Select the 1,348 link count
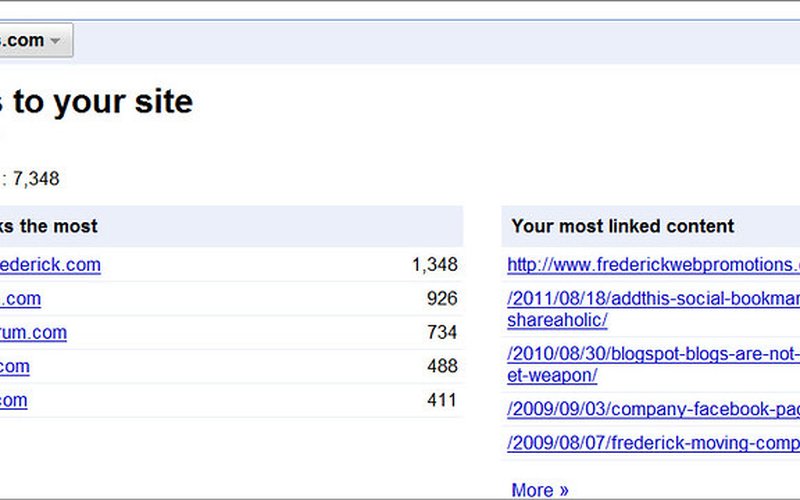The image size is (800, 500). coord(435,264)
